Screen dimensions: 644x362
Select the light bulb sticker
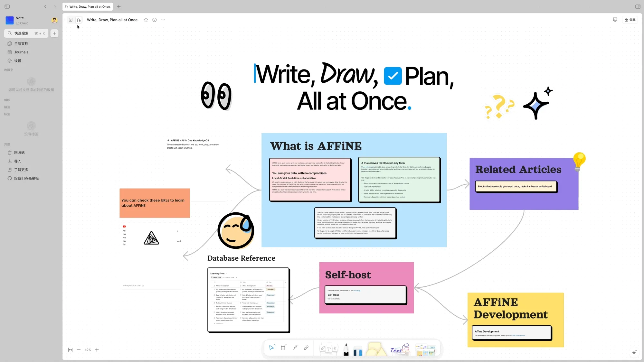click(x=579, y=162)
